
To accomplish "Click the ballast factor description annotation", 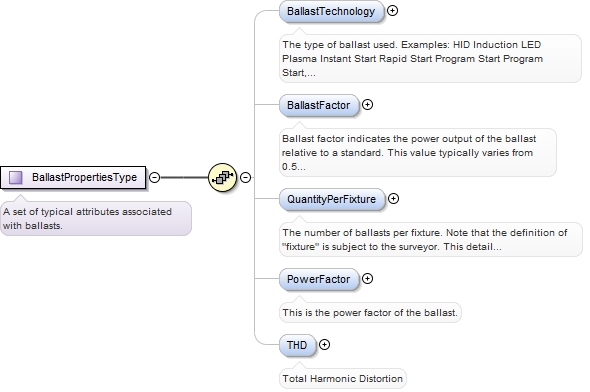I will coord(418,153).
